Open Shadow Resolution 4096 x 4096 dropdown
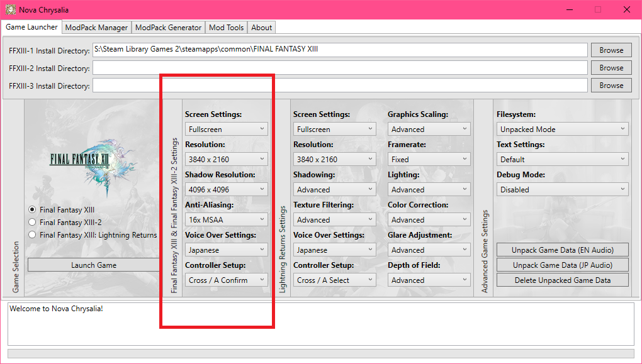642x364 pixels. pos(227,190)
